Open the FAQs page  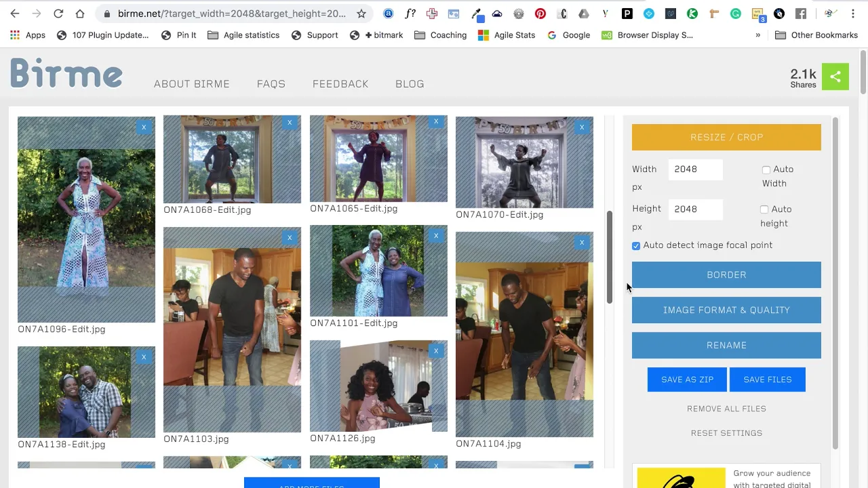pos(271,84)
